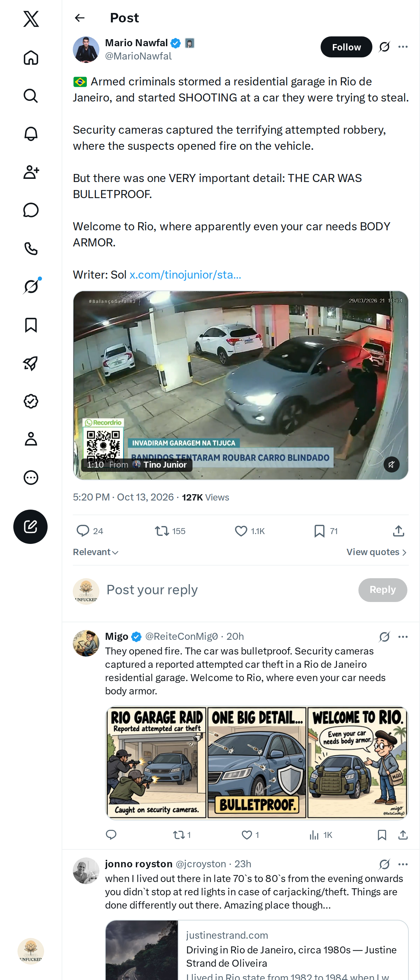Viewport: 420px width, 980px height.
Task: Open Profile from the sidebar
Action: pos(31,439)
